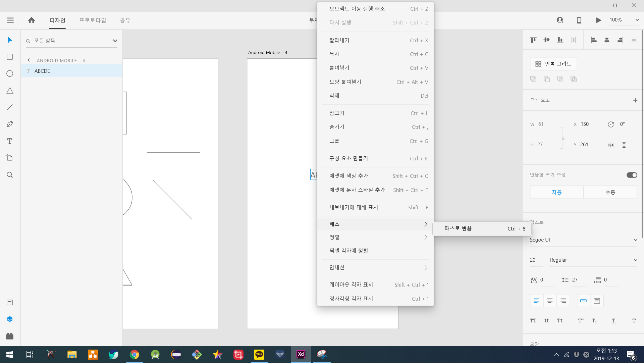Click the desktop preview play button
Viewport: 644px width, 363px height.
[x=598, y=20]
